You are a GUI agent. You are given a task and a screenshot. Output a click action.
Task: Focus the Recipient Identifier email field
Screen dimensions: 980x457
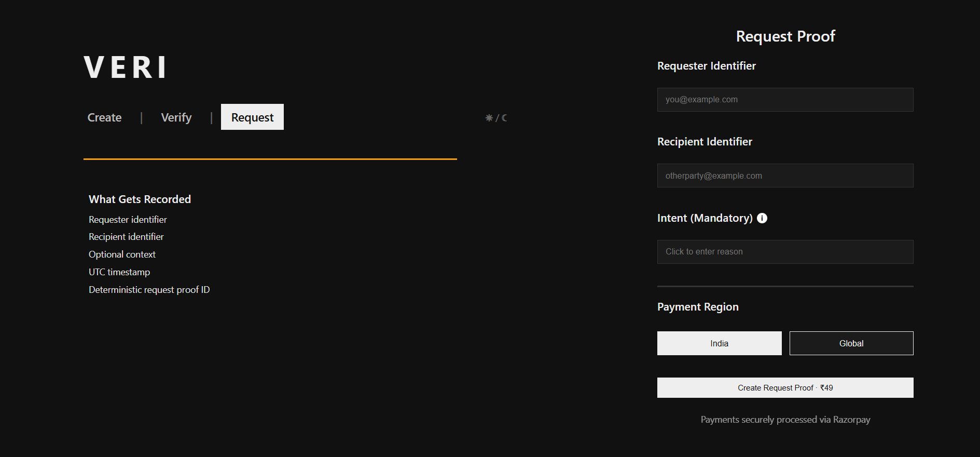[x=785, y=176]
